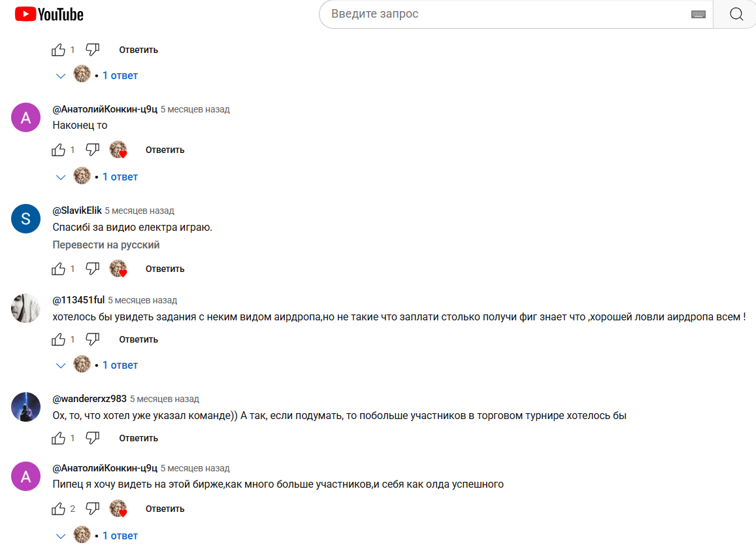Like the @wandererxz983 comment
Viewport: 756px width, 557px height.
click(58, 438)
